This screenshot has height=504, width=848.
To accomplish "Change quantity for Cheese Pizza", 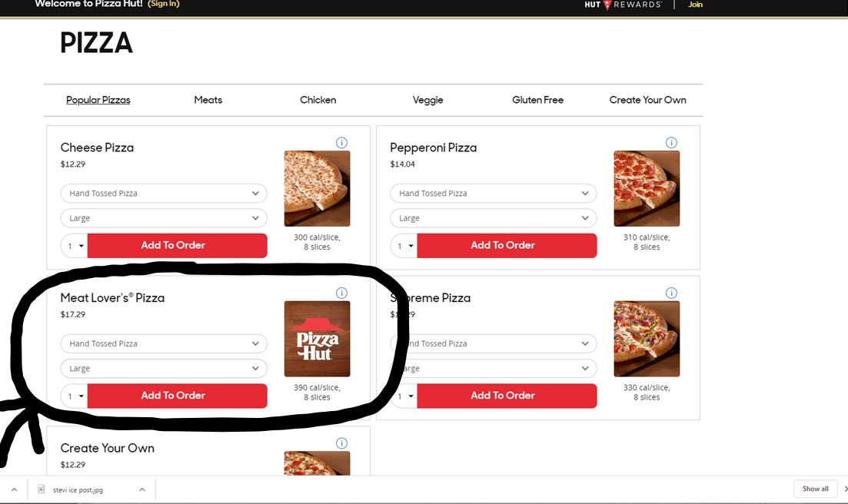I will click(75, 246).
